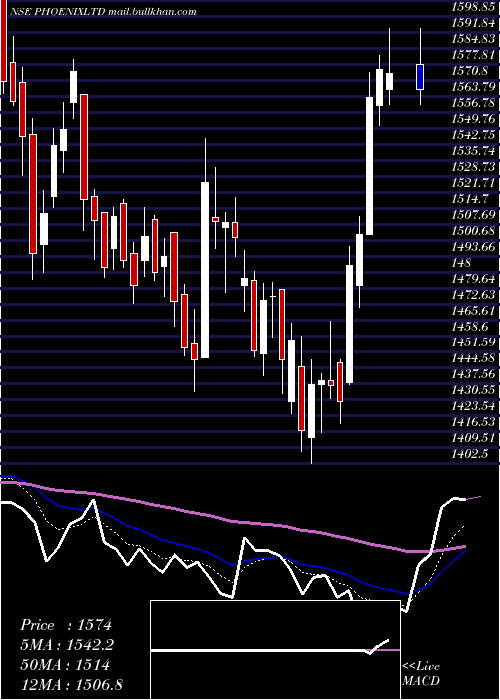Click the 1507.69 price axis label

click(x=474, y=215)
